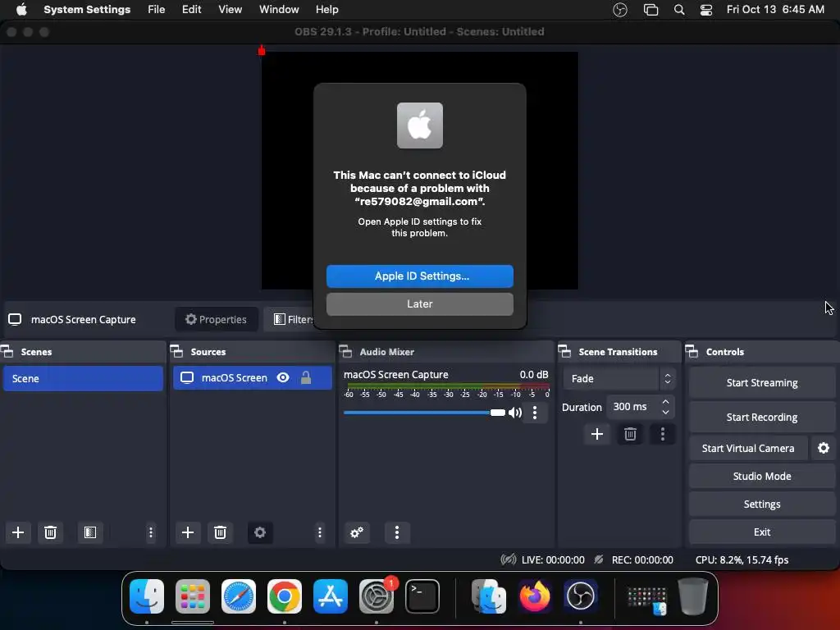
Task: Toggle visibility eye of macOS Screen source
Action: point(283,377)
